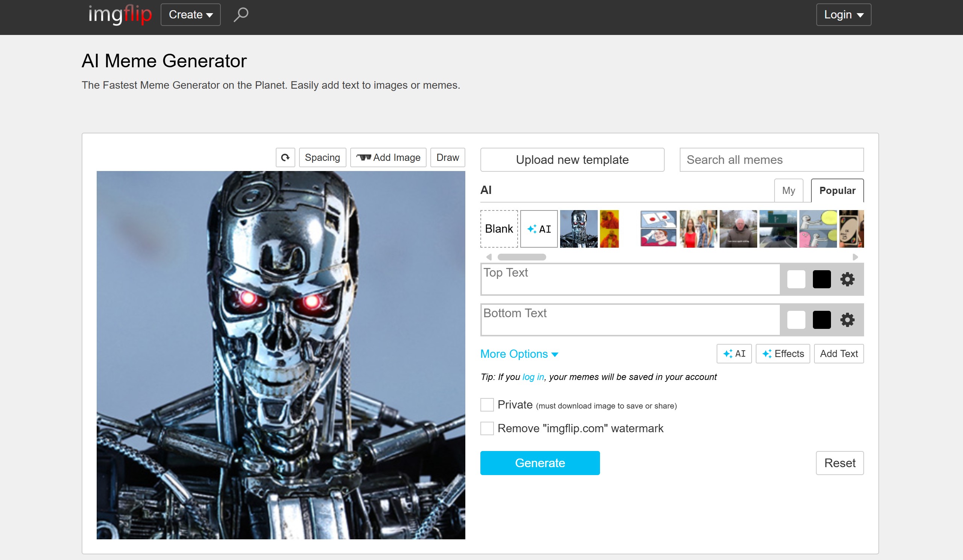Open Top Text settings gear
The width and height of the screenshot is (963, 560).
[x=847, y=279]
